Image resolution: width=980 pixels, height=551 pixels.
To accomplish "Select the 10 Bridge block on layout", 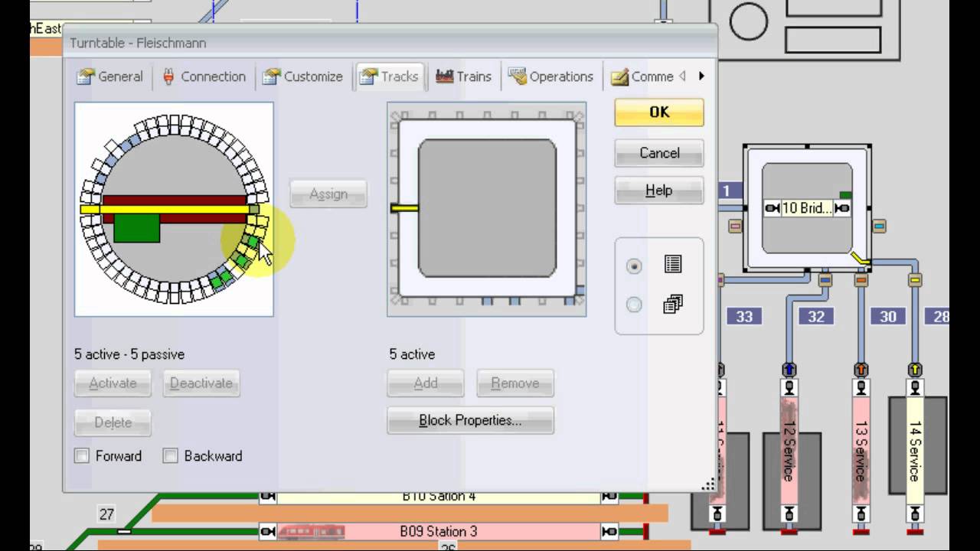I will coord(807,208).
